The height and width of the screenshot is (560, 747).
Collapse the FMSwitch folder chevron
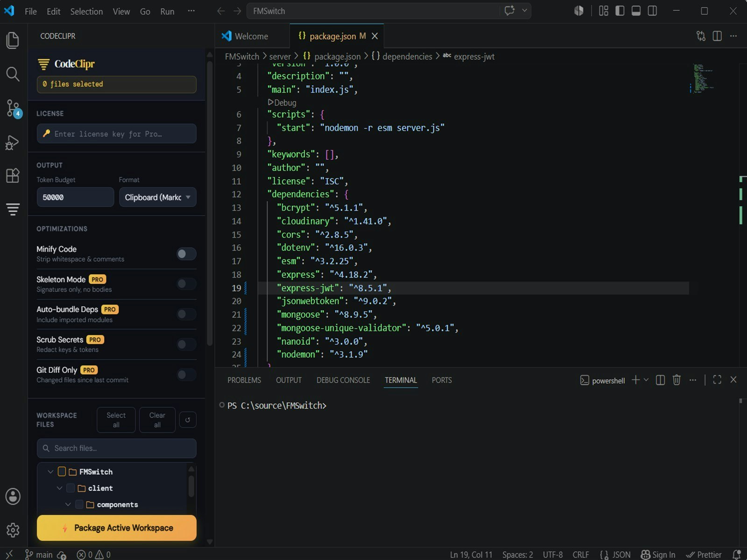tap(50, 472)
